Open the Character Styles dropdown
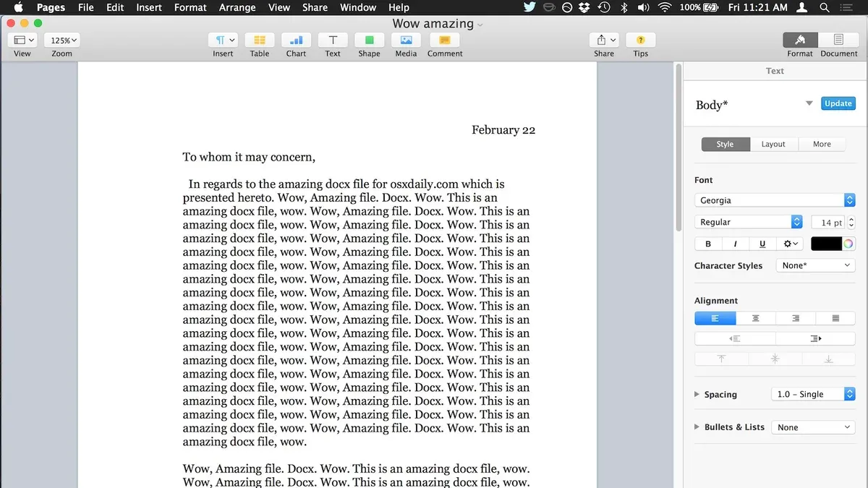This screenshot has width=868, height=488. pos(816,265)
